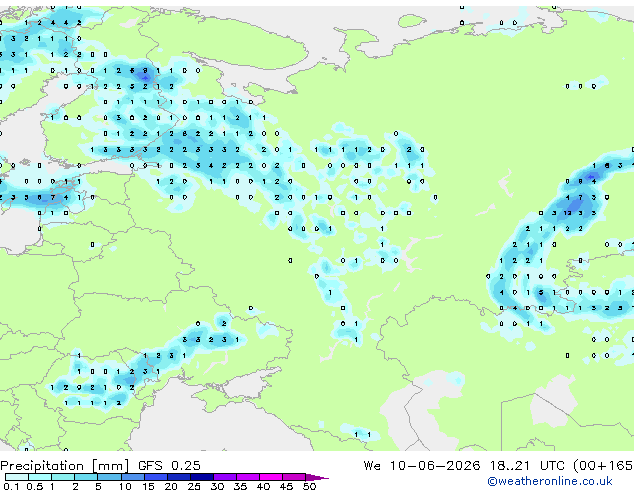Click the 'Precipitation [mm]' title text

pyautogui.click(x=65, y=466)
